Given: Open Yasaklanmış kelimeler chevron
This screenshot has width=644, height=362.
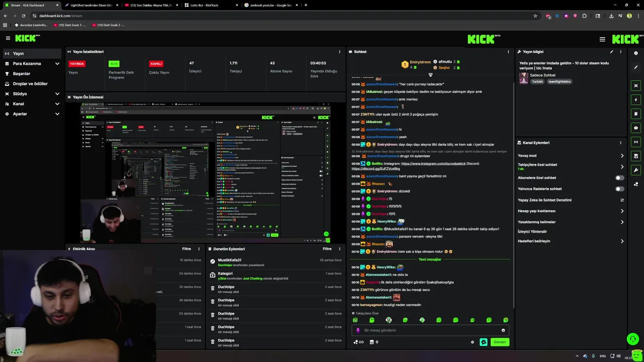Looking at the screenshot, I should (622, 222).
